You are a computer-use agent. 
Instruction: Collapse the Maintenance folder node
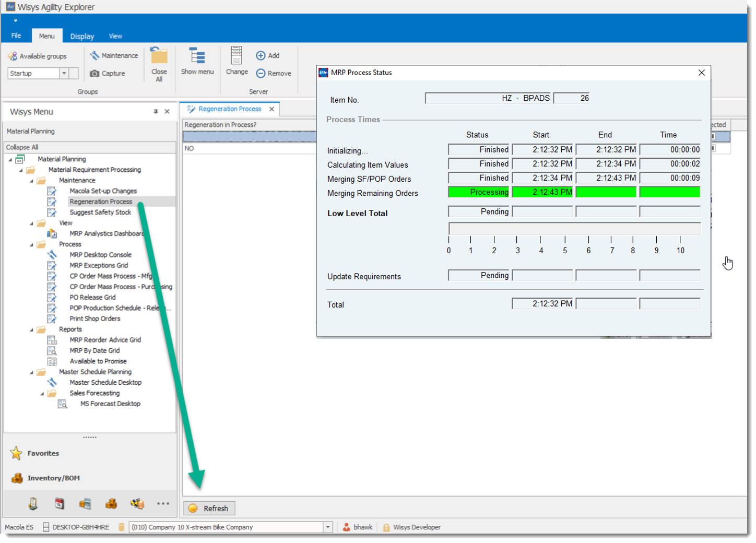(x=31, y=181)
